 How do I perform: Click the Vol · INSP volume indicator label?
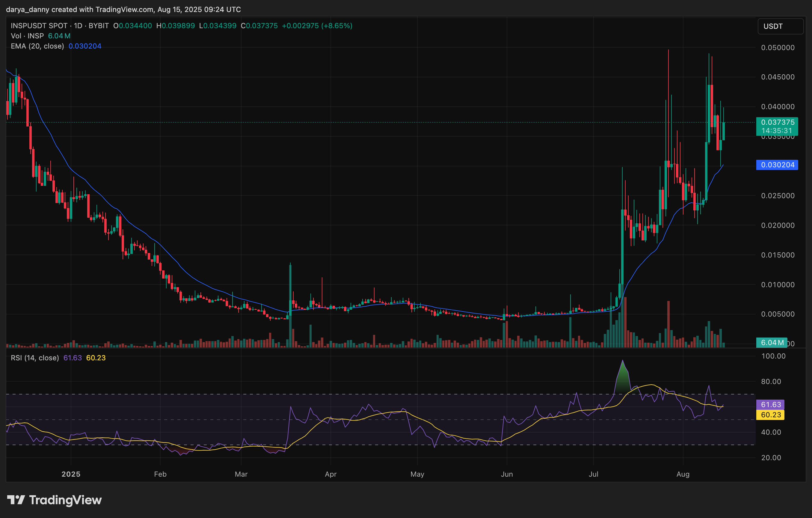pos(27,36)
